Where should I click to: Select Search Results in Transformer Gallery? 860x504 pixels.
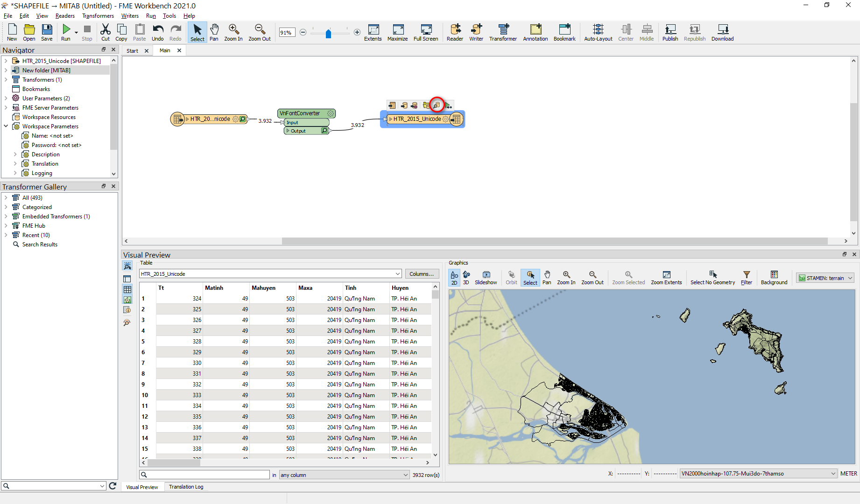point(40,244)
